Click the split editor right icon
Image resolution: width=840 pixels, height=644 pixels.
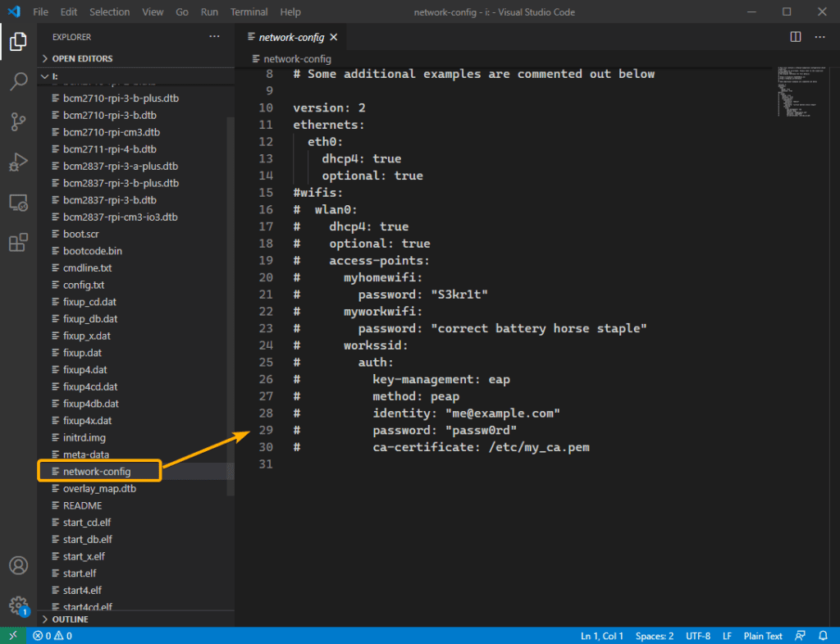point(795,37)
